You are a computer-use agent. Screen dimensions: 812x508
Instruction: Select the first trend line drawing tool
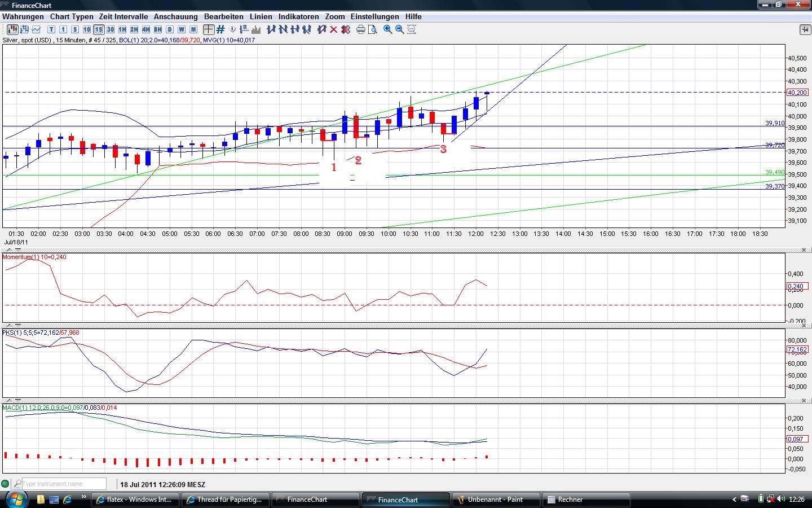[x=271, y=29]
